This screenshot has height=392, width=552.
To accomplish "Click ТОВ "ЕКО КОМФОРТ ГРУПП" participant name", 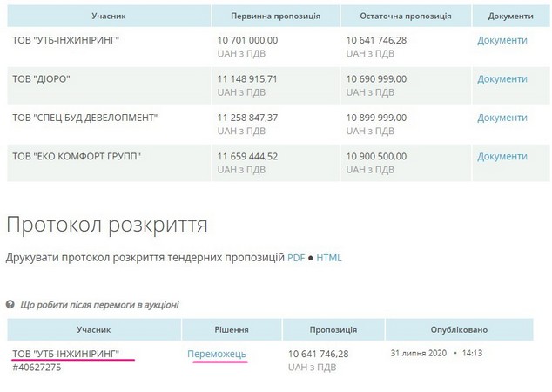I will 77,156.
